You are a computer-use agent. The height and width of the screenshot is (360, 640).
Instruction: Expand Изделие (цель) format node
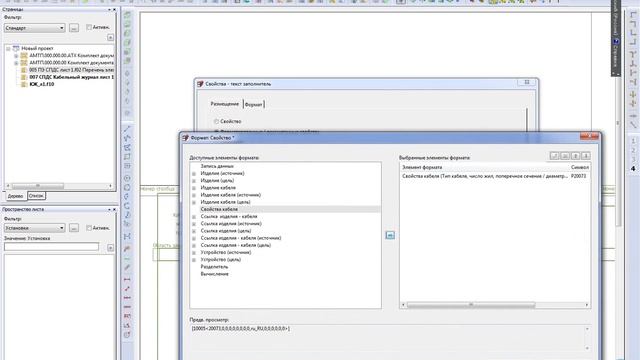tap(194, 181)
